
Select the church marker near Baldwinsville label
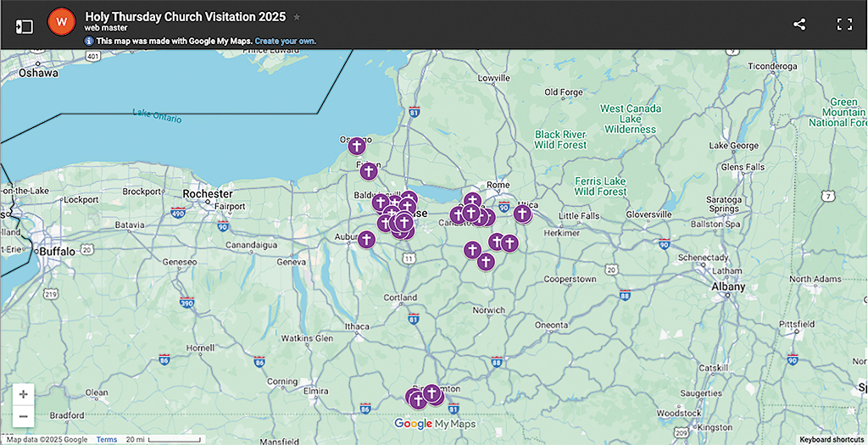(x=381, y=202)
